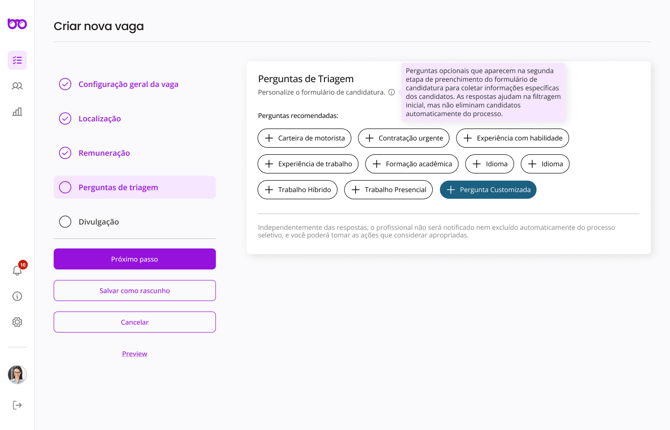Open the Preview link

coord(134,354)
